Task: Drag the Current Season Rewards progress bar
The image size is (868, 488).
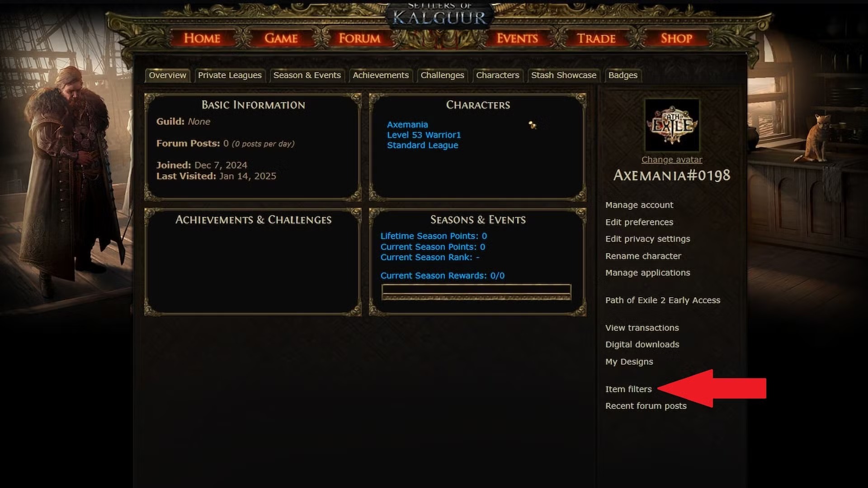Action: (x=477, y=291)
